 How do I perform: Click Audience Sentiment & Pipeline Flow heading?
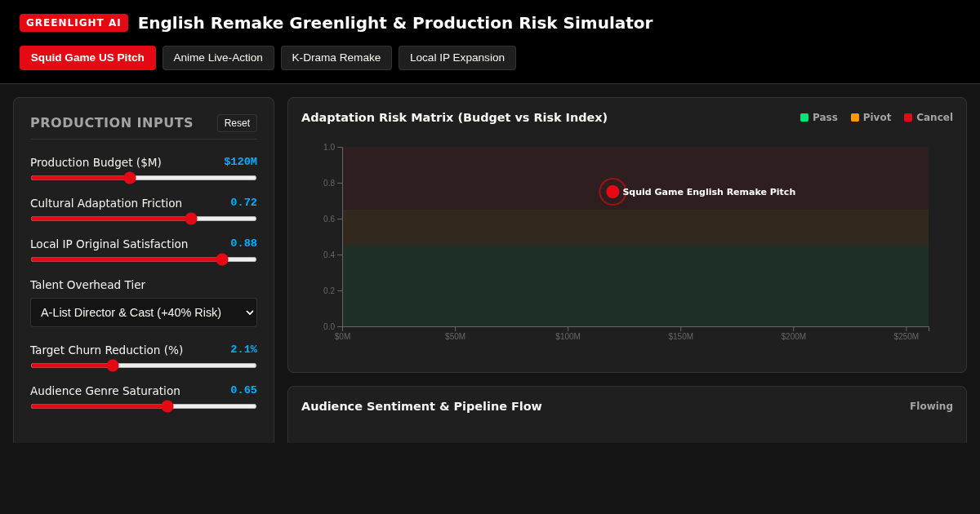click(421, 406)
